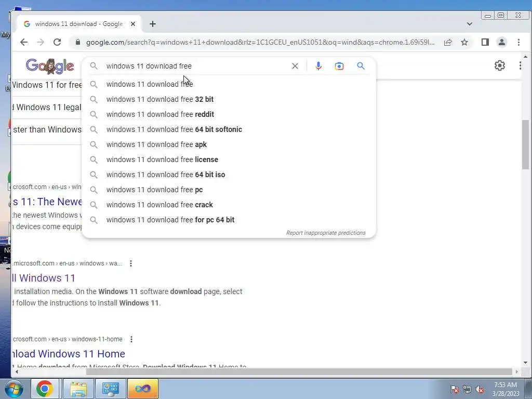Screen dimensions: 532x399
Task: Open the tab search chevron dropdown
Action: [470, 24]
